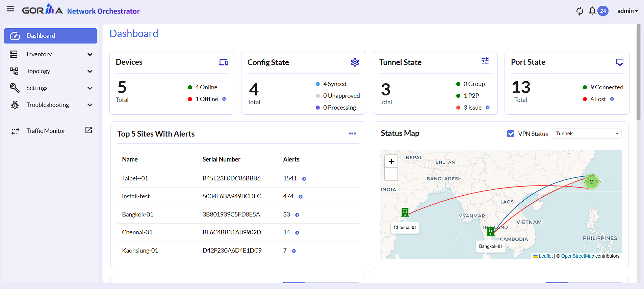The width and height of the screenshot is (644, 289).
Task: Open the Top 5 Sites options menu
Action: coord(352,134)
